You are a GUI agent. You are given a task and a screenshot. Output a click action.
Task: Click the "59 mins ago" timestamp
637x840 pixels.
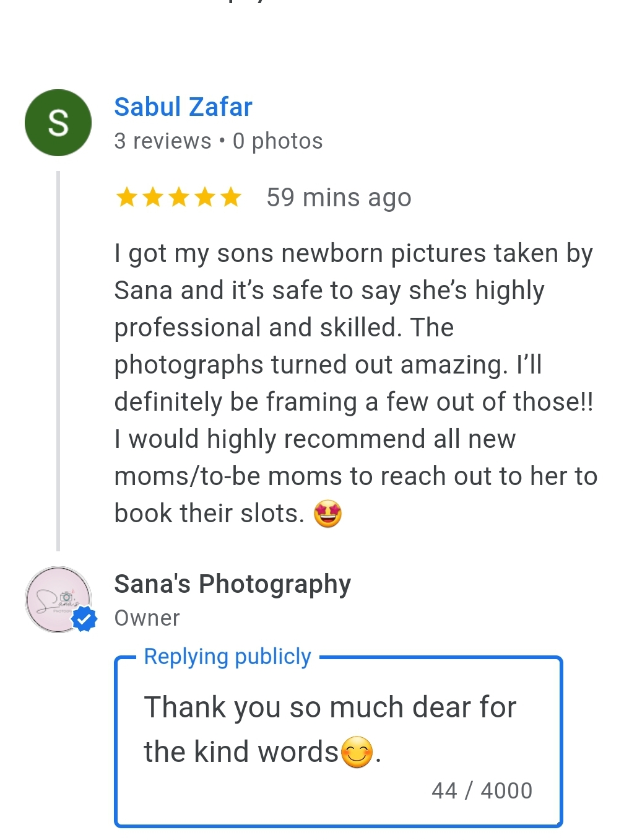coord(339,198)
